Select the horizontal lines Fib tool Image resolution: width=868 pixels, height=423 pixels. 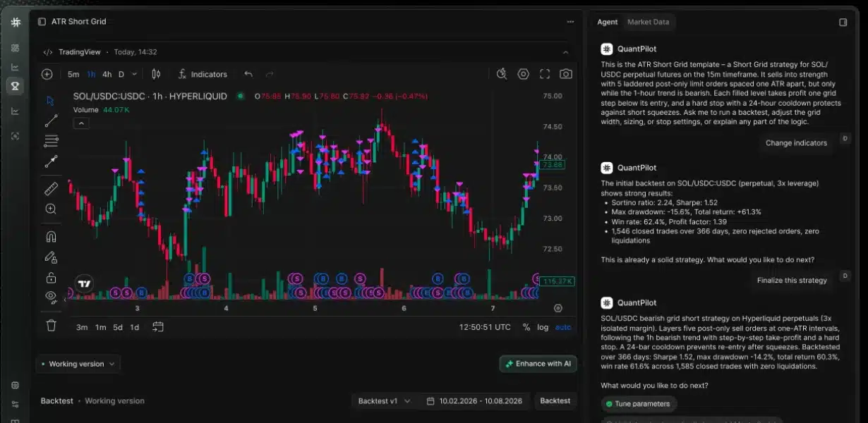coord(51,142)
